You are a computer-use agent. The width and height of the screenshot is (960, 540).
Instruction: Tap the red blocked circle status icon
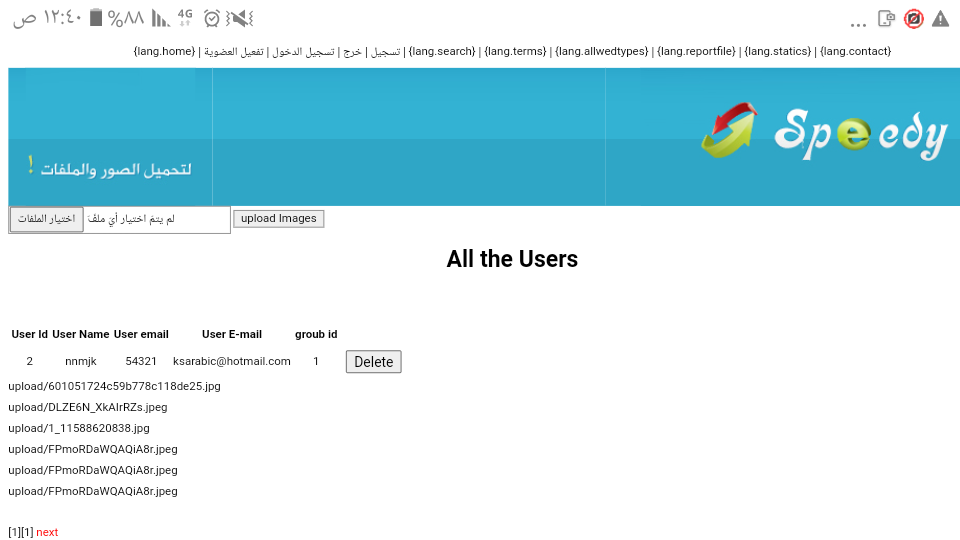[913, 19]
